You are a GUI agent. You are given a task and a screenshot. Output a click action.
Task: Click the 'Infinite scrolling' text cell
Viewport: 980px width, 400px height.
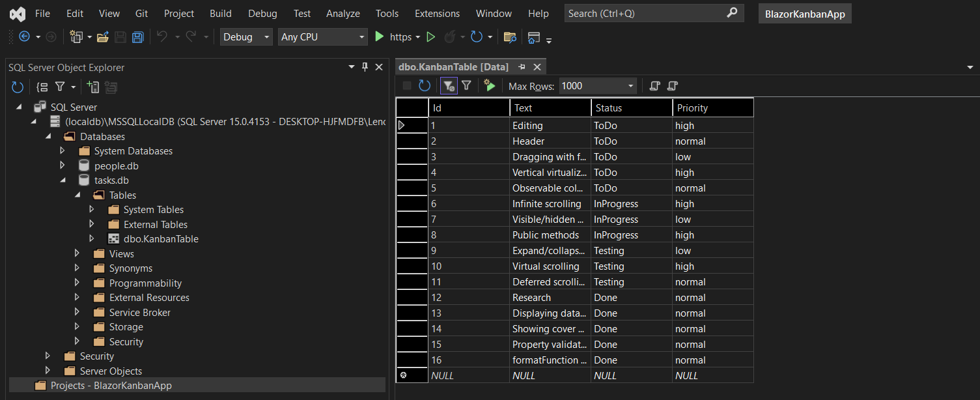tap(550, 203)
